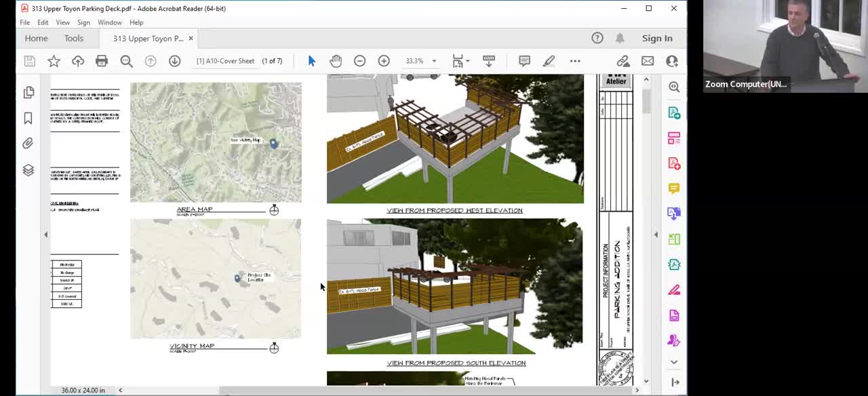Open notifications bell
The width and height of the screenshot is (868, 396).
(x=620, y=38)
